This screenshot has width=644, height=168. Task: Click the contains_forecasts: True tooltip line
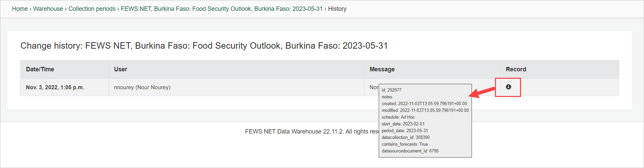pyautogui.click(x=404, y=144)
